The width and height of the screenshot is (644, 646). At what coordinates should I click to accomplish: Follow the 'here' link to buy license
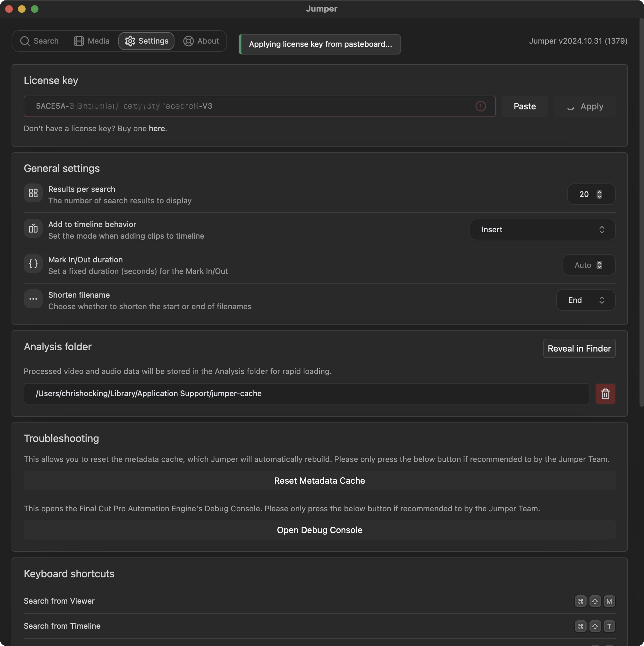click(x=157, y=129)
